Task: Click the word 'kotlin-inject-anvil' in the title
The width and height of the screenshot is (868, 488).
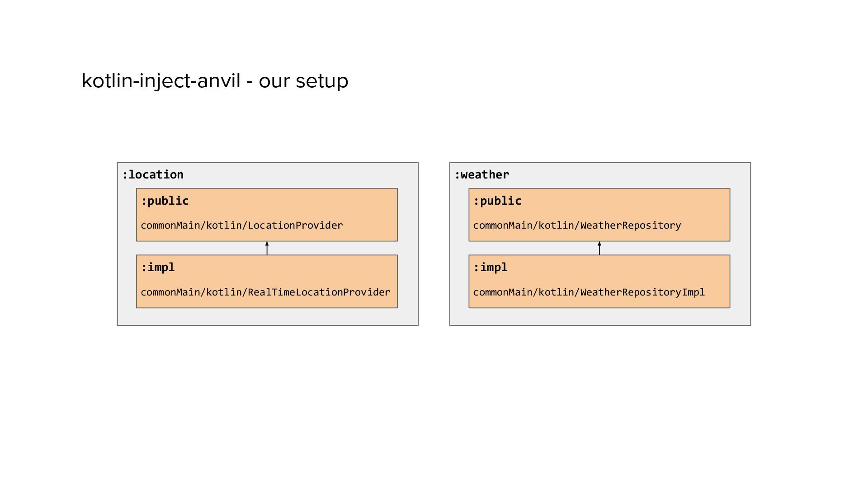Action: click(x=161, y=81)
